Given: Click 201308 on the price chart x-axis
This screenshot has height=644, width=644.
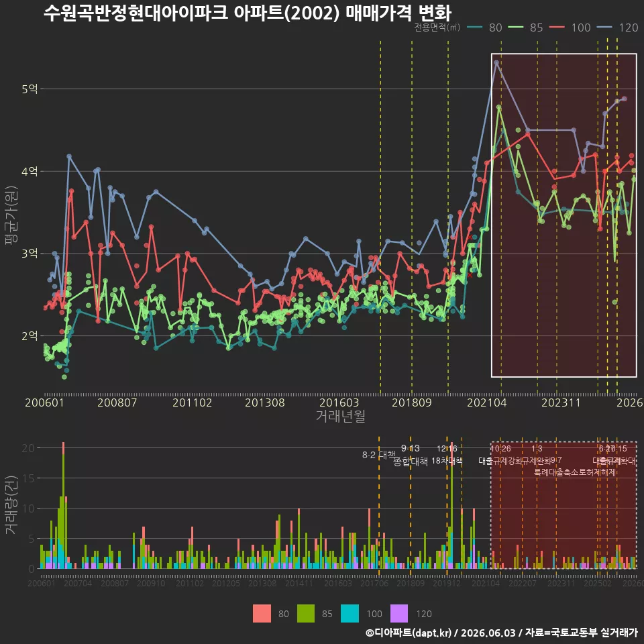Looking at the screenshot, I should (x=265, y=402).
